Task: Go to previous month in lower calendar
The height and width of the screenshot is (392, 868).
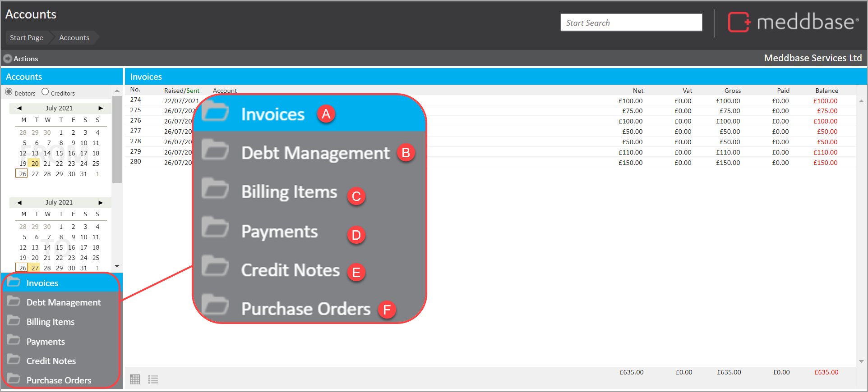Action: pyautogui.click(x=19, y=202)
